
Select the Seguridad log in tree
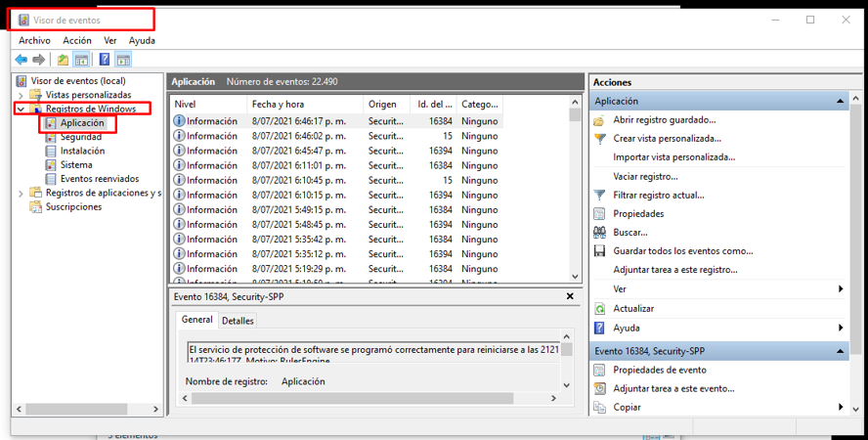point(80,137)
